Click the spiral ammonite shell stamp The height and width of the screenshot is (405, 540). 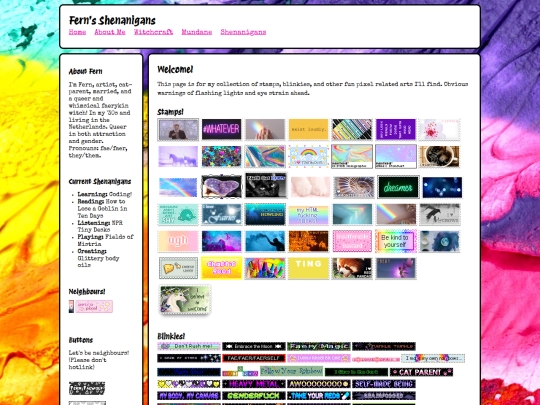353,187
